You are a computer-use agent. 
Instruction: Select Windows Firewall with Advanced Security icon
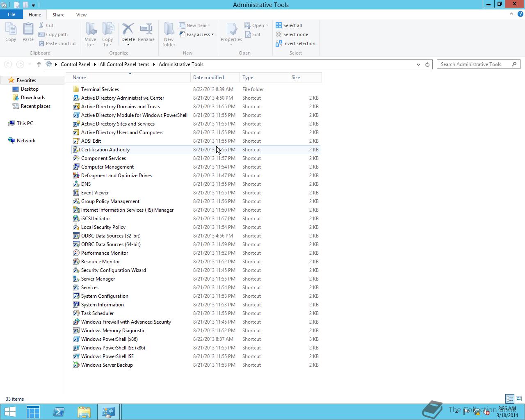point(76,322)
